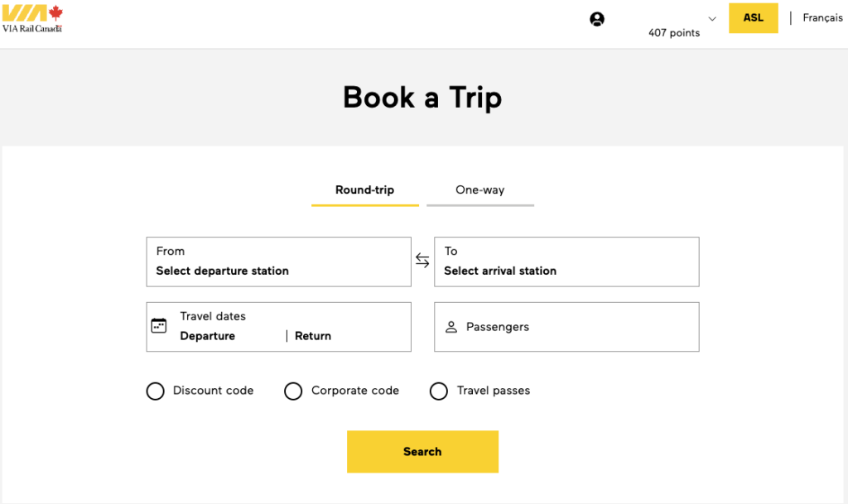This screenshot has height=504, width=848.
Task: Click the Return date field
Action: click(x=313, y=336)
